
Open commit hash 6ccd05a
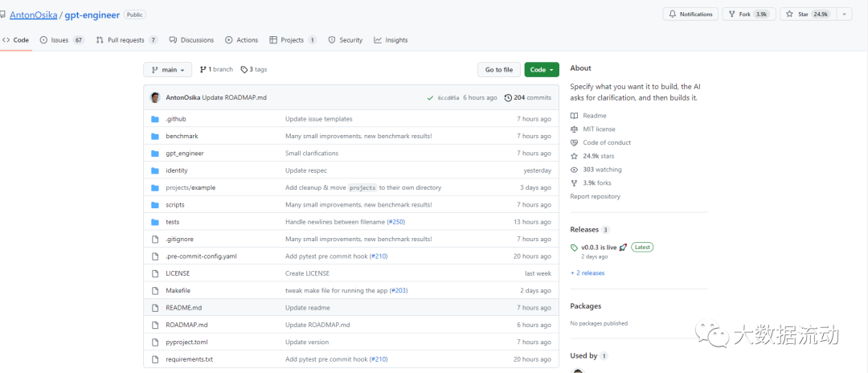tap(448, 98)
